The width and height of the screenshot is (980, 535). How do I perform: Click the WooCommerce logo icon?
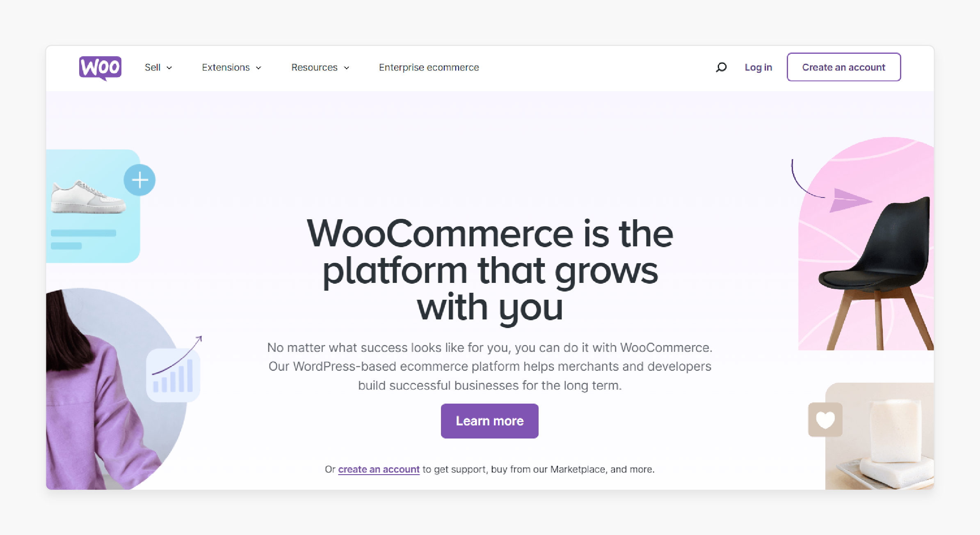click(99, 66)
